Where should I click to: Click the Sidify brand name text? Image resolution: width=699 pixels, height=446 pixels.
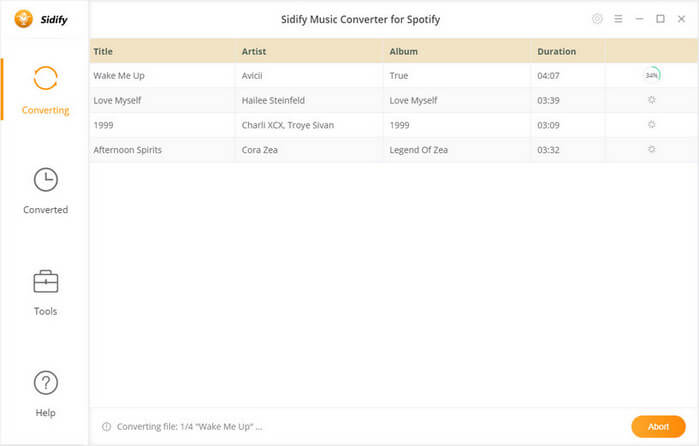point(54,20)
